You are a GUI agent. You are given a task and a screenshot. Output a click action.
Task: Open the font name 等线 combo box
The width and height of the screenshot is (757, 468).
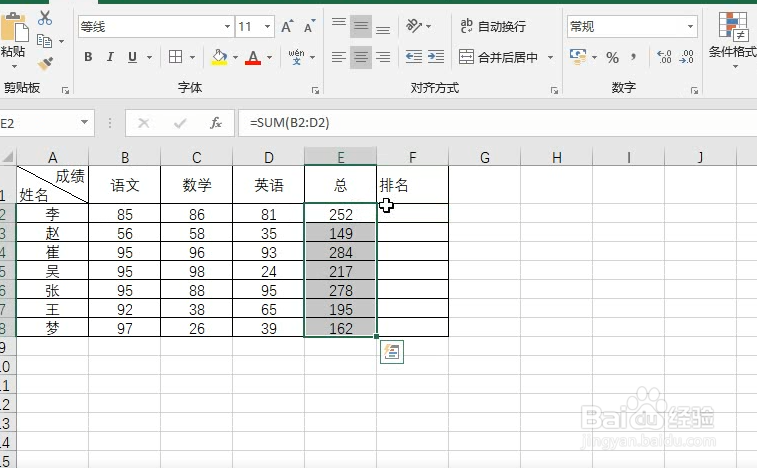pos(155,27)
